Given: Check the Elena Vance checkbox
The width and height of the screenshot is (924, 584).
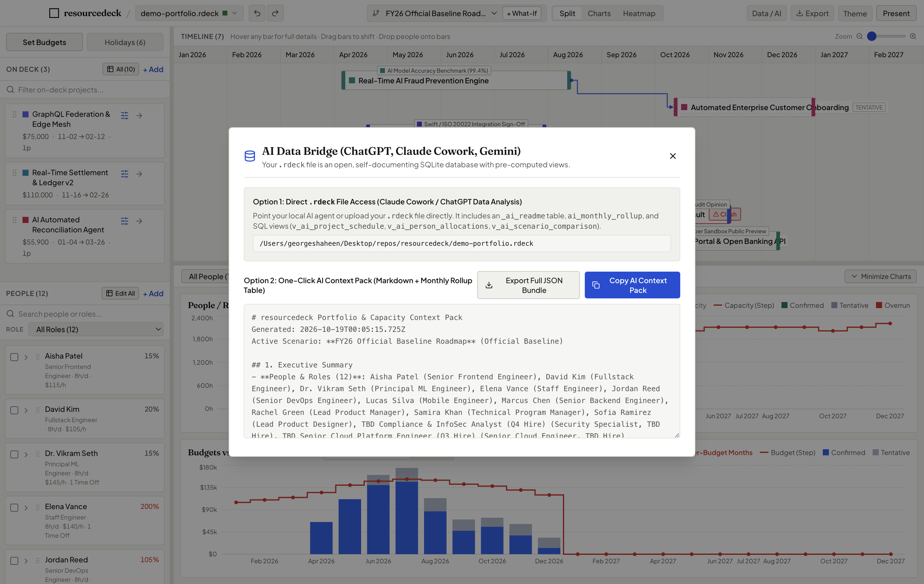Looking at the screenshot, I should (14, 508).
